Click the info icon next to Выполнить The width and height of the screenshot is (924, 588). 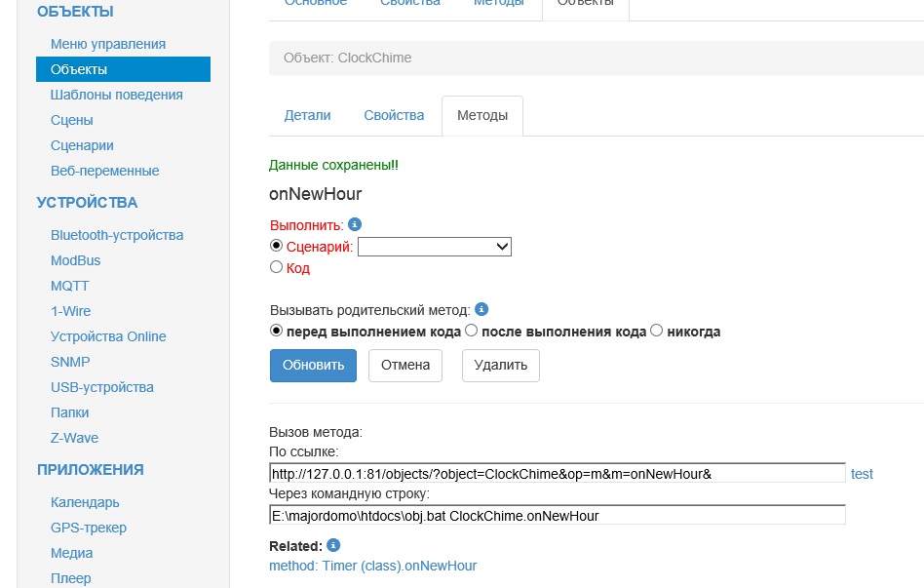355,224
